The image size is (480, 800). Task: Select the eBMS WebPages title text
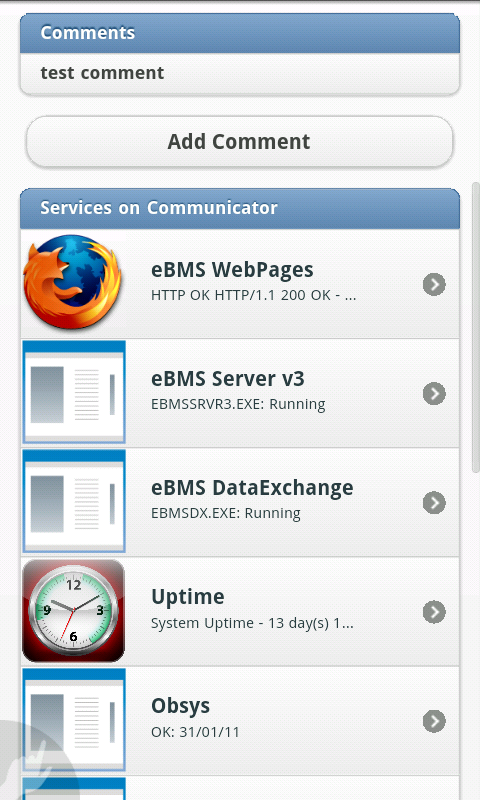(232, 270)
